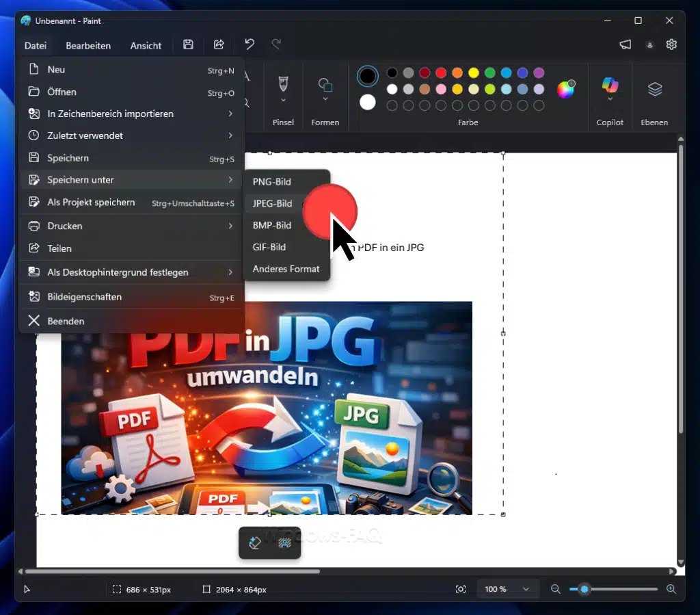700x615 pixels.
Task: Click the Save icon in the toolbar
Action: pyautogui.click(x=188, y=44)
